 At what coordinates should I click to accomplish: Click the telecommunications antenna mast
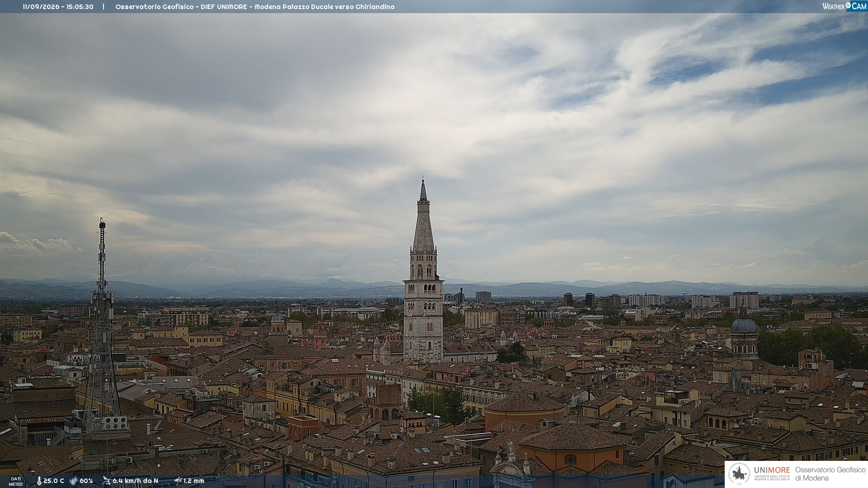click(102, 325)
